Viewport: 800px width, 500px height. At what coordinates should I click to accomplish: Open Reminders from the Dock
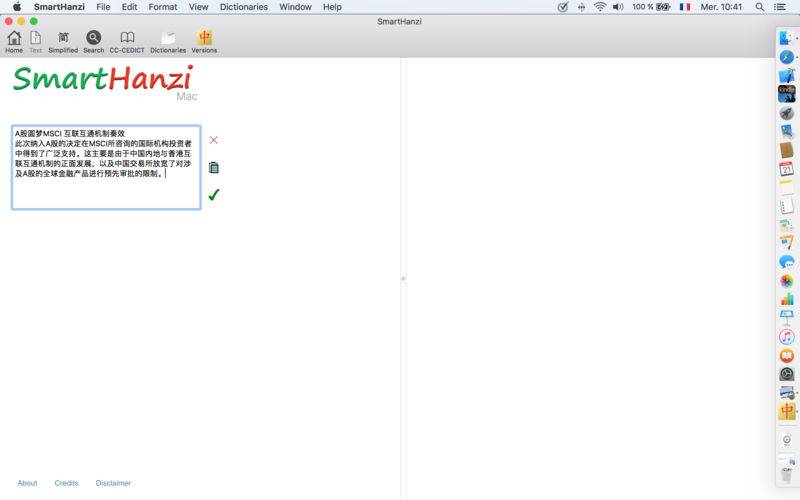tap(786, 206)
